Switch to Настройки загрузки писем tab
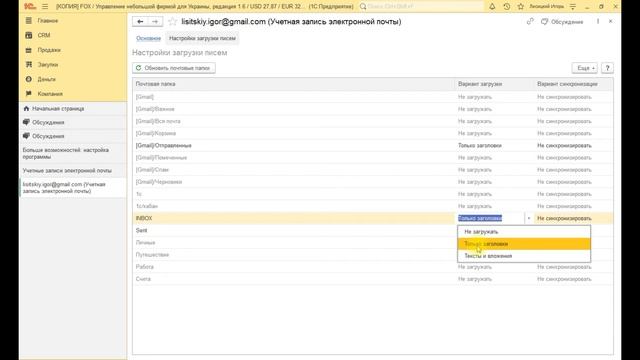The width and height of the screenshot is (640, 360). point(202,38)
